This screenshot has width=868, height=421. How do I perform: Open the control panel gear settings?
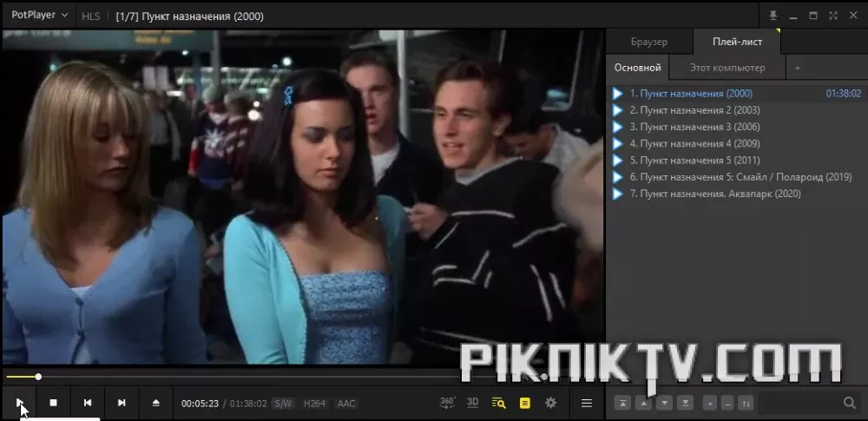551,403
